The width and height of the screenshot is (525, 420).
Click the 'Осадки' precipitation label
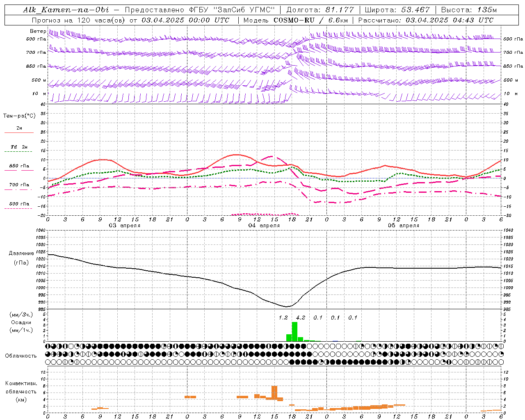(21, 322)
